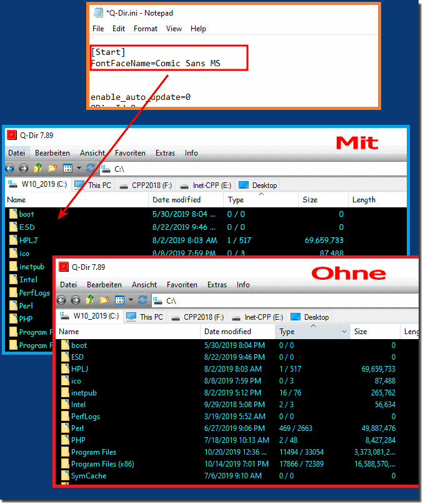Select CPP2018 (F:) tab in lower window
The width and height of the screenshot is (423, 504).
[x=197, y=317]
